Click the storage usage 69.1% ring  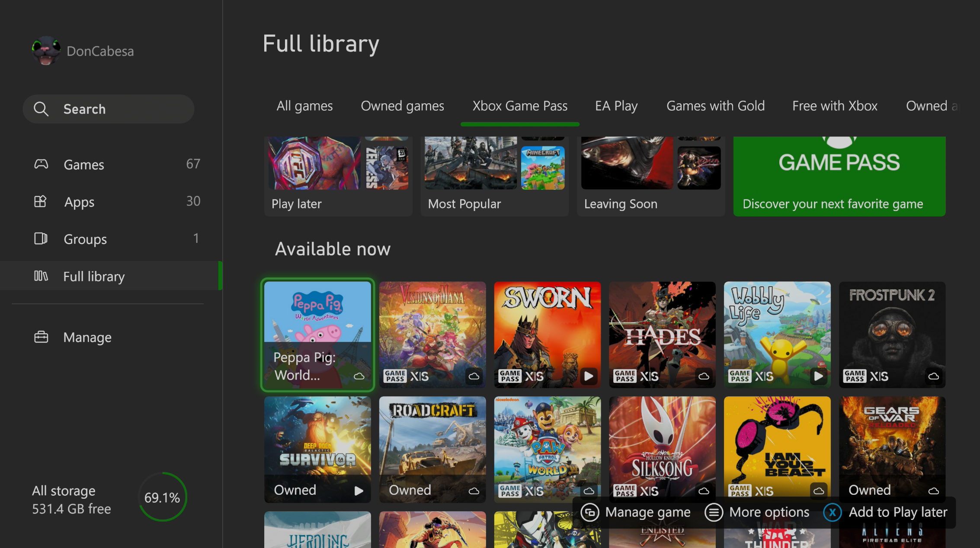(x=162, y=497)
